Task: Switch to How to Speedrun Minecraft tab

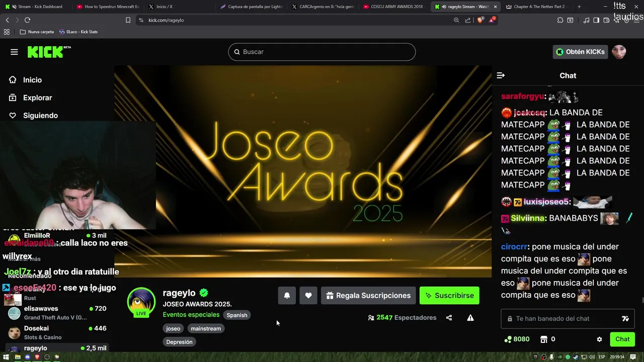Action: [x=108, y=7]
